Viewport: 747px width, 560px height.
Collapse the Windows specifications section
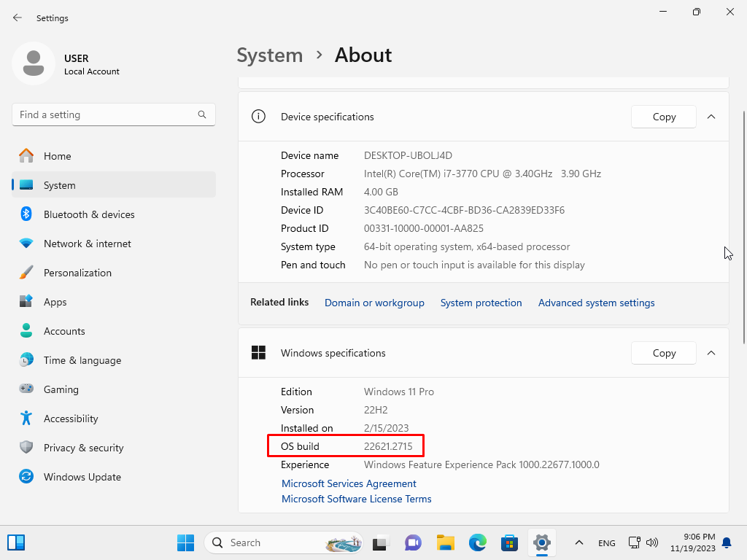(x=711, y=353)
